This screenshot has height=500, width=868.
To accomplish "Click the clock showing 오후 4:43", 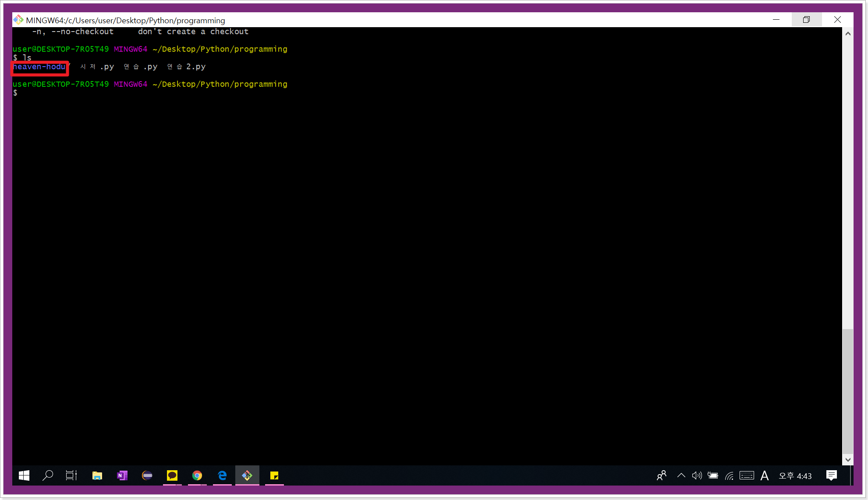I will click(795, 476).
